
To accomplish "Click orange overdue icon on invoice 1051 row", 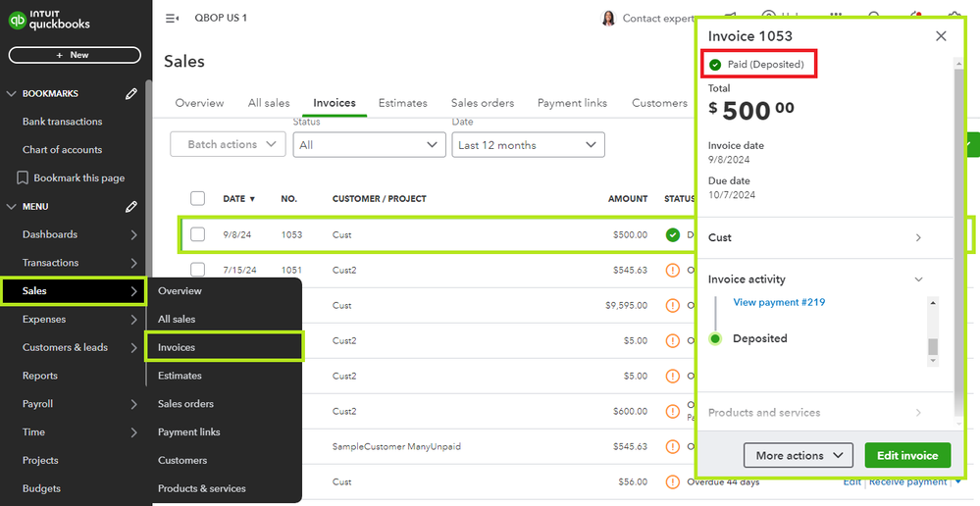I will 673,271.
